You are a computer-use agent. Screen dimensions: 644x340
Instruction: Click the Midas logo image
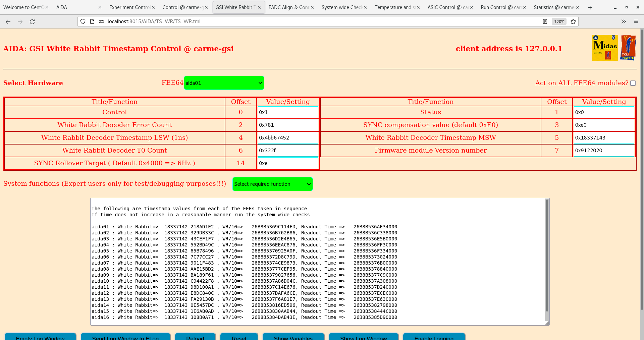(x=604, y=47)
